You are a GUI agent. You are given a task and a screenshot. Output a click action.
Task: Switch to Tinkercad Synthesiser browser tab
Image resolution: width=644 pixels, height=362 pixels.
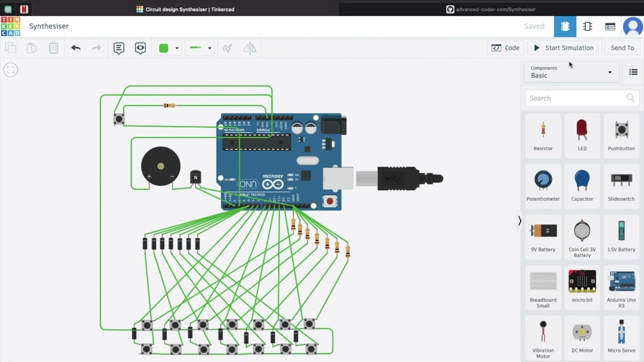tap(185, 9)
